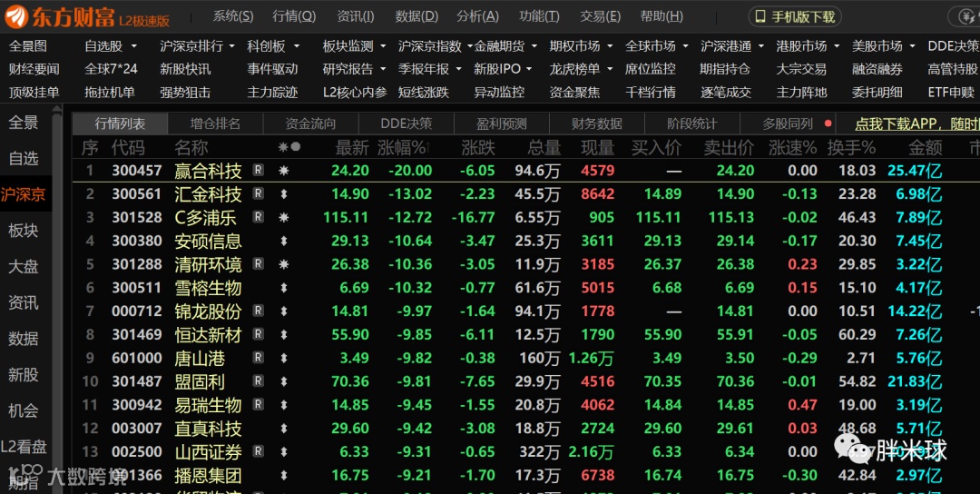
Task: Select stock name 唐山港
Action: click(200, 359)
